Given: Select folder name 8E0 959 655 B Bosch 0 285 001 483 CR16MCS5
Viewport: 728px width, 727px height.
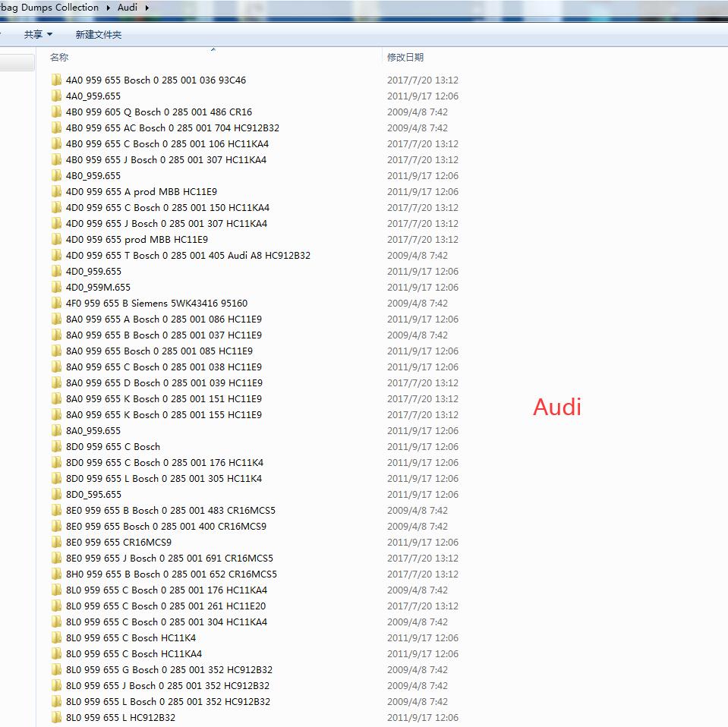Looking at the screenshot, I should point(170,510).
